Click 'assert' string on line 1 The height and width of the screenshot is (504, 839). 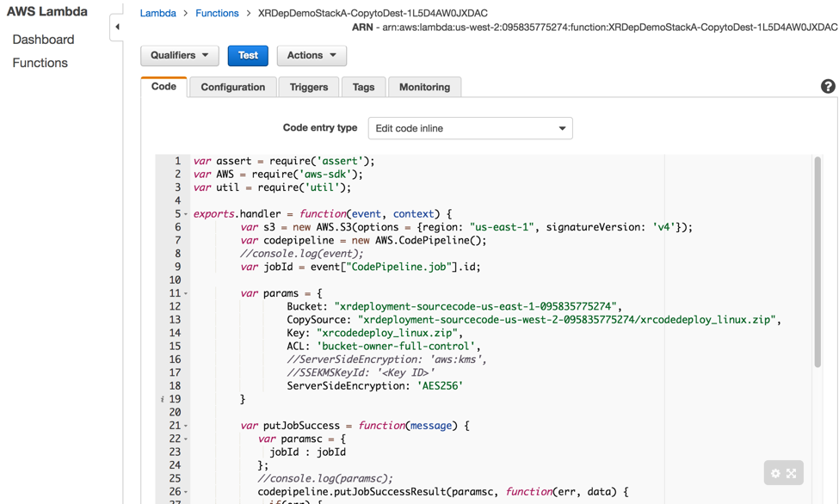coord(339,161)
